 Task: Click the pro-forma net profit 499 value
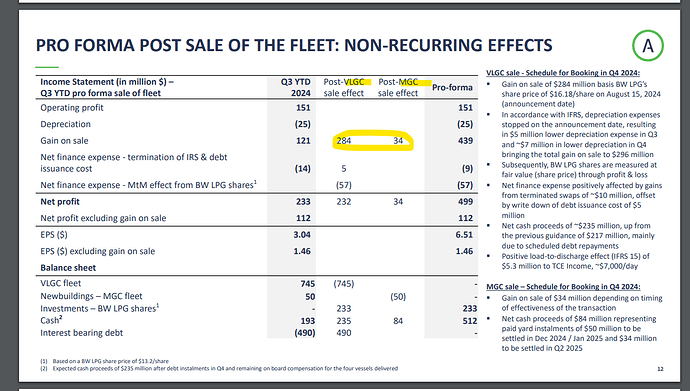(465, 201)
